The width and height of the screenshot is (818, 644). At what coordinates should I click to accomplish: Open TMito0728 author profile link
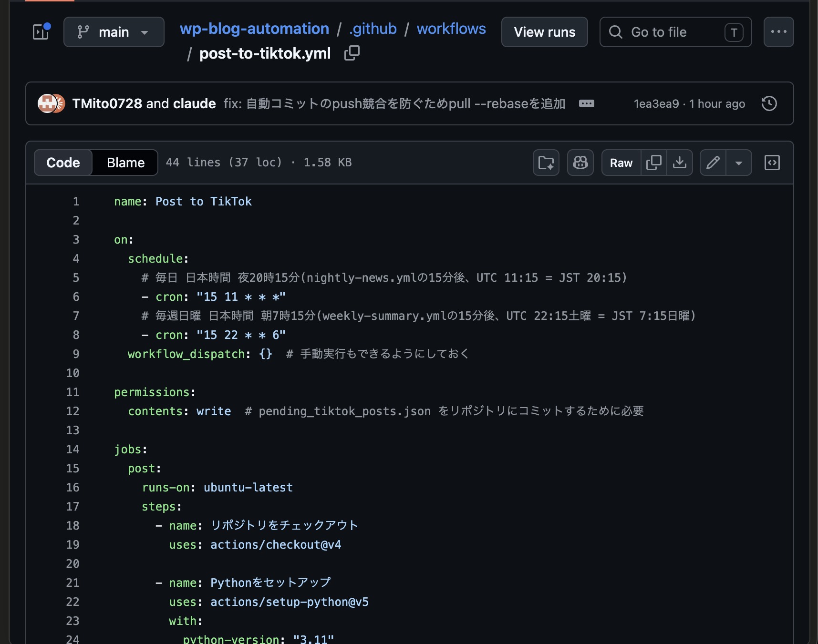pos(107,103)
